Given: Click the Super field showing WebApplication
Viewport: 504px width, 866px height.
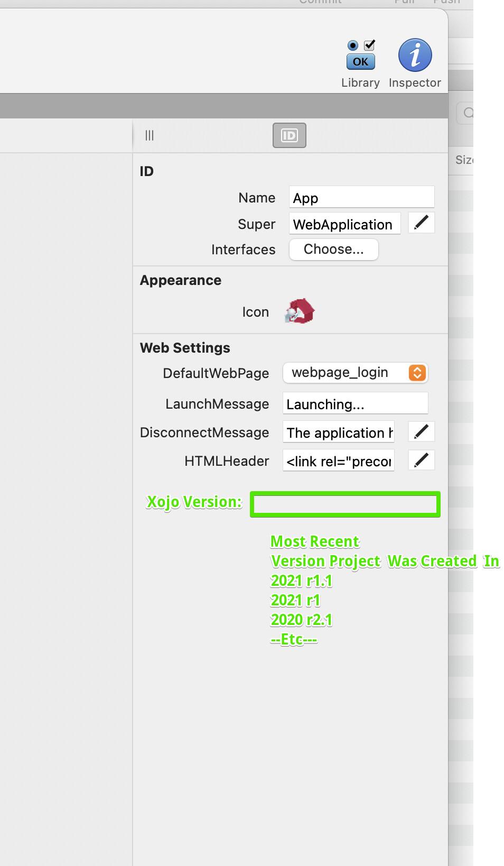Looking at the screenshot, I should coord(345,224).
